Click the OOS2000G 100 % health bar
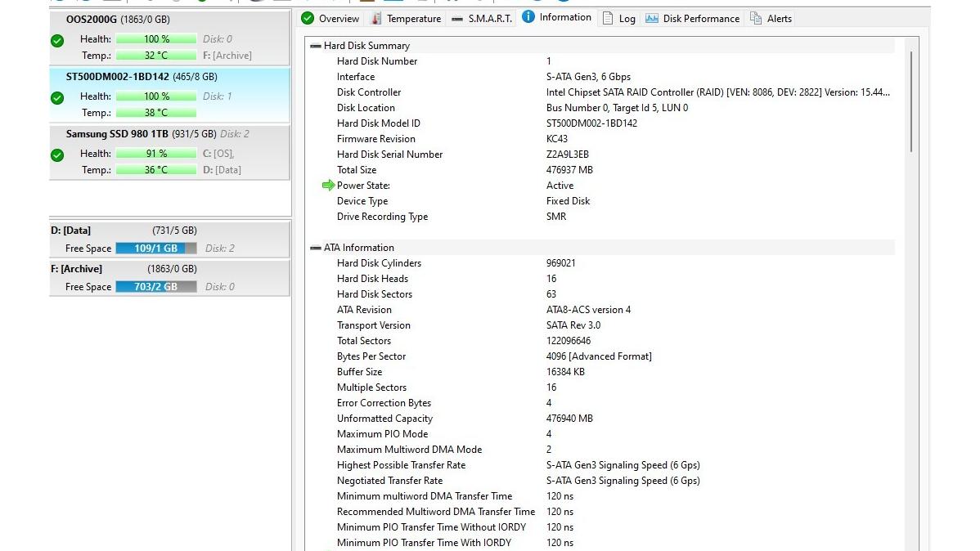The height and width of the screenshot is (551, 980). point(156,38)
